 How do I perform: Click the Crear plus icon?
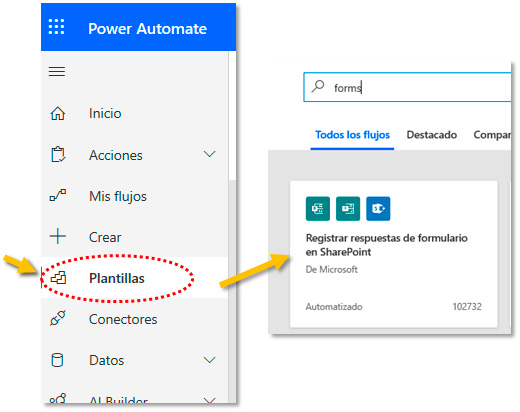click(x=58, y=236)
